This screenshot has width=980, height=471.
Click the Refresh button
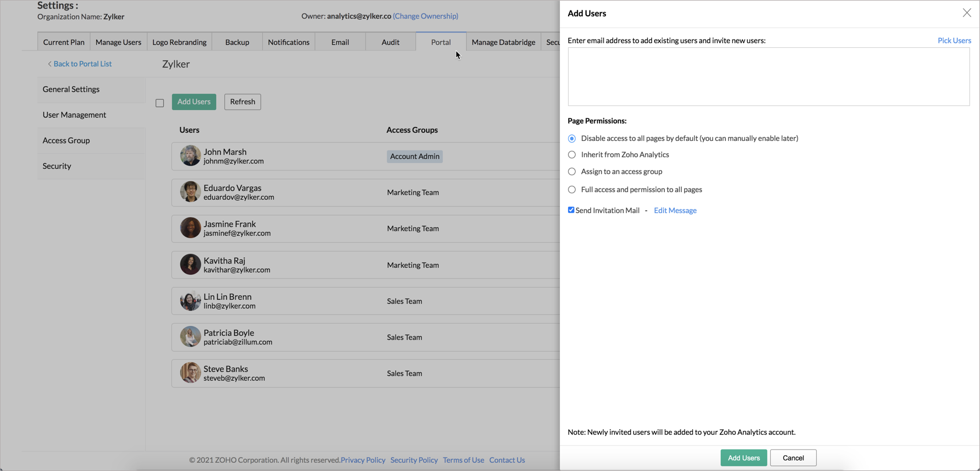tap(242, 102)
